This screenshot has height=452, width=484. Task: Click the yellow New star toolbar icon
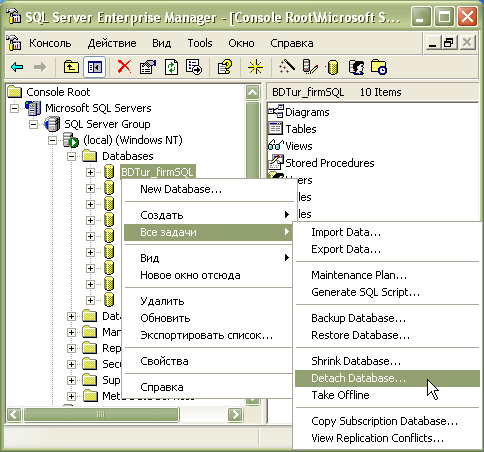coord(255,67)
